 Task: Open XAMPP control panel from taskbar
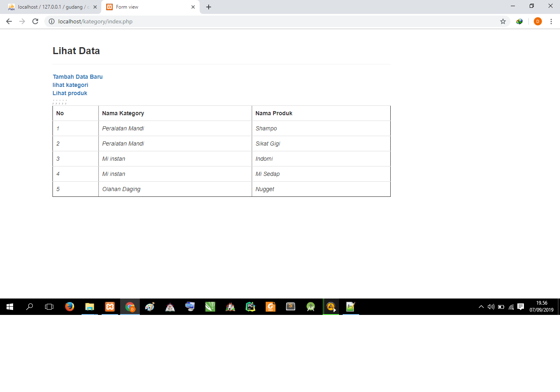click(x=110, y=307)
